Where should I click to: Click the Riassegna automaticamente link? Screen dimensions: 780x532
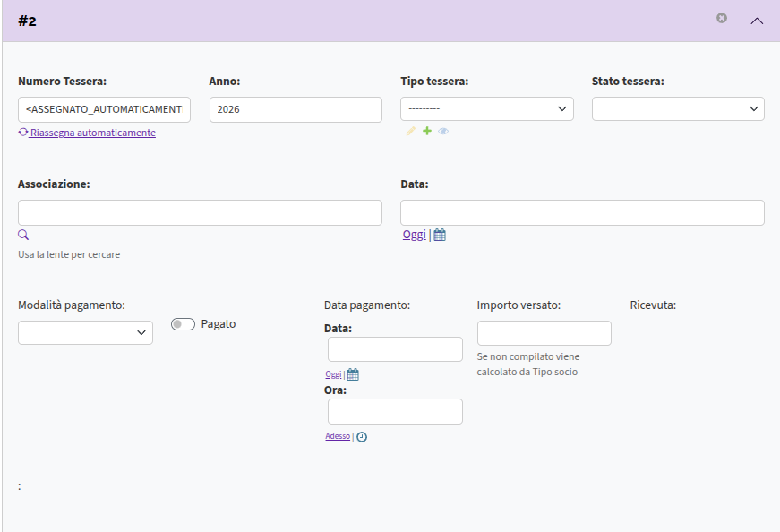[x=92, y=133]
